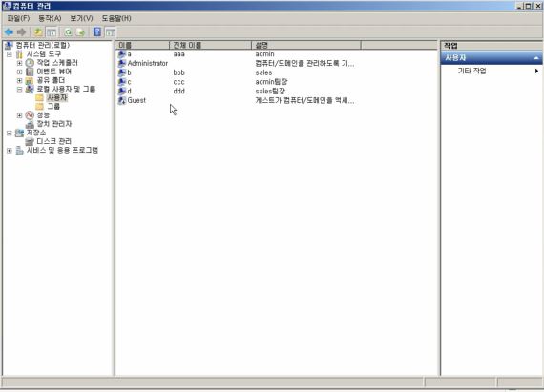Open the 보기(V) menu

(x=81, y=18)
